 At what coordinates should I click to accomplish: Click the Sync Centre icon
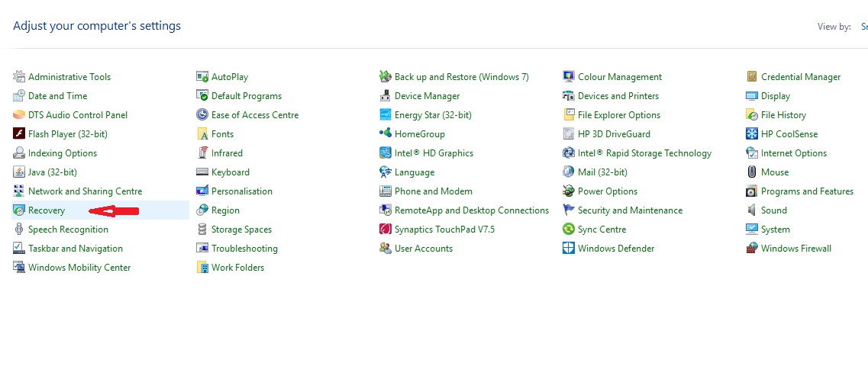[x=569, y=230]
